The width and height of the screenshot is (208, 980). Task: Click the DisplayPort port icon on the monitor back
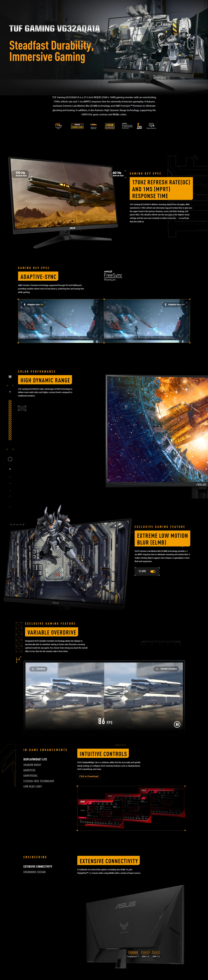coord(133,952)
